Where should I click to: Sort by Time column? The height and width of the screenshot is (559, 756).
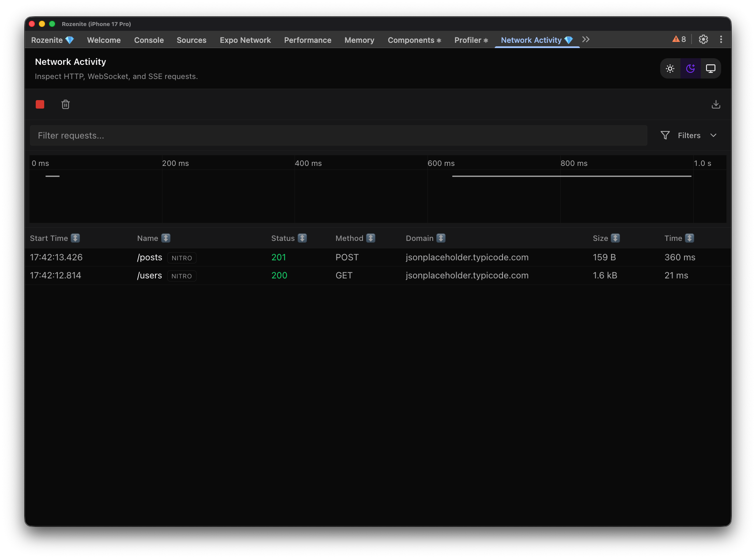679,238
